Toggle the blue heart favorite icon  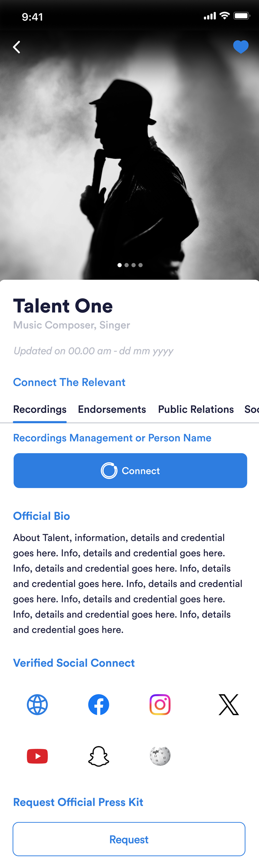[x=241, y=47]
